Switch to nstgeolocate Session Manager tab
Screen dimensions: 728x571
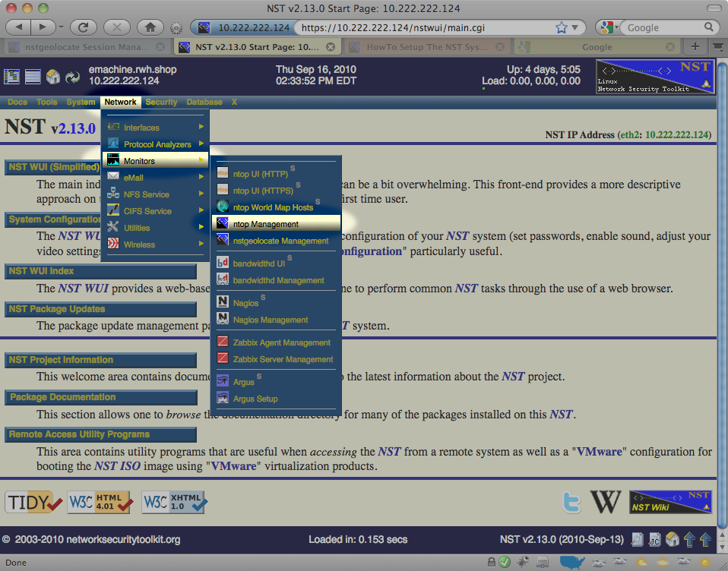(87, 47)
